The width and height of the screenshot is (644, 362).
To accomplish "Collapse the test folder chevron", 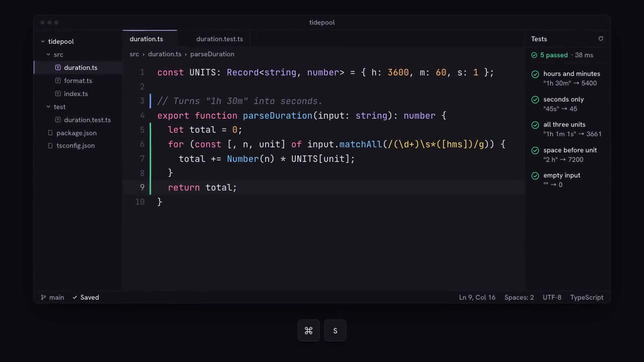I will pyautogui.click(x=48, y=107).
